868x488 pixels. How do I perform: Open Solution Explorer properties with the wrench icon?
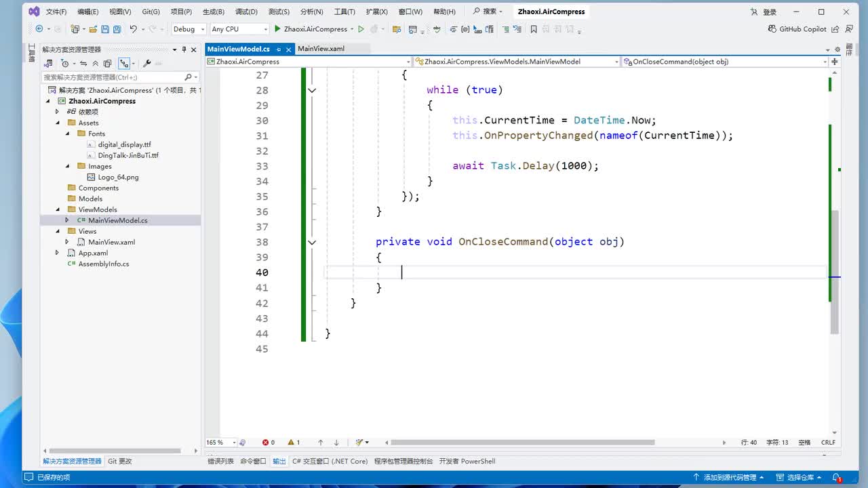[x=146, y=64]
